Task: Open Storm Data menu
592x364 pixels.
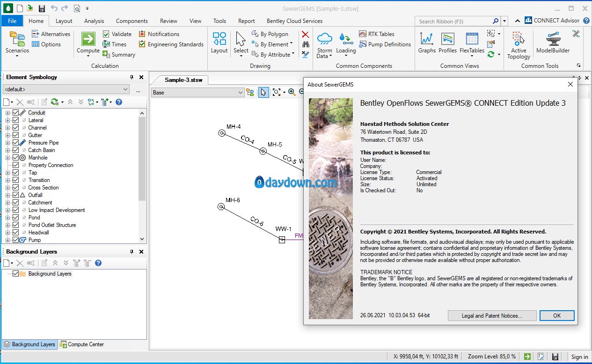Action: 324,44
